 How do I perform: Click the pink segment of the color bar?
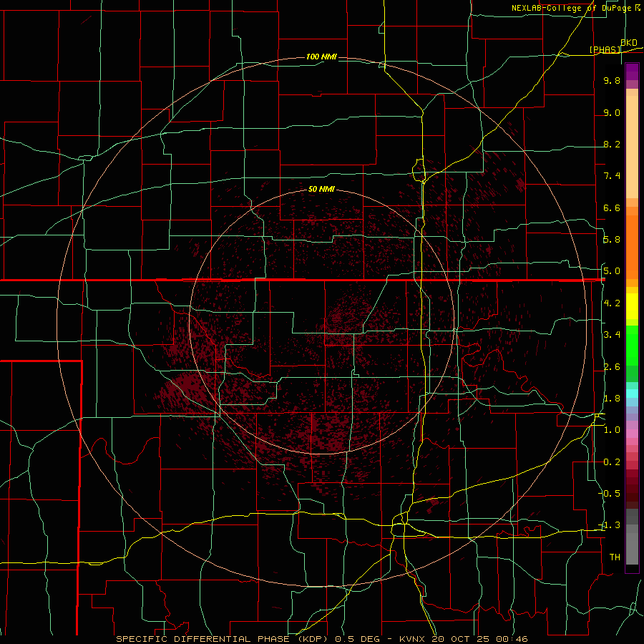(x=632, y=434)
